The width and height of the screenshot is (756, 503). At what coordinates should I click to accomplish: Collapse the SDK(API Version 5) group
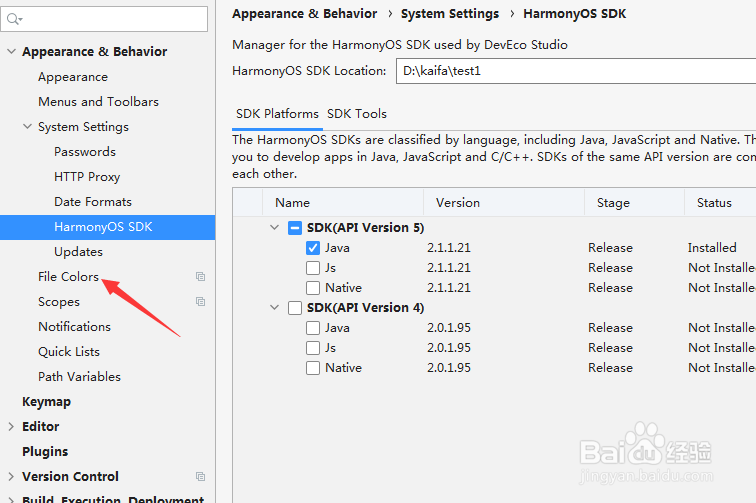click(x=275, y=228)
